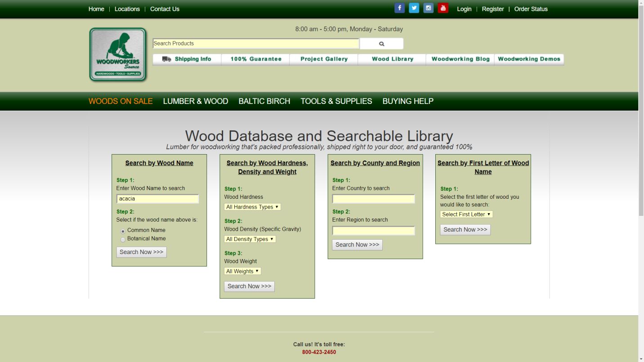Expand the All Weights dropdown

(242, 271)
